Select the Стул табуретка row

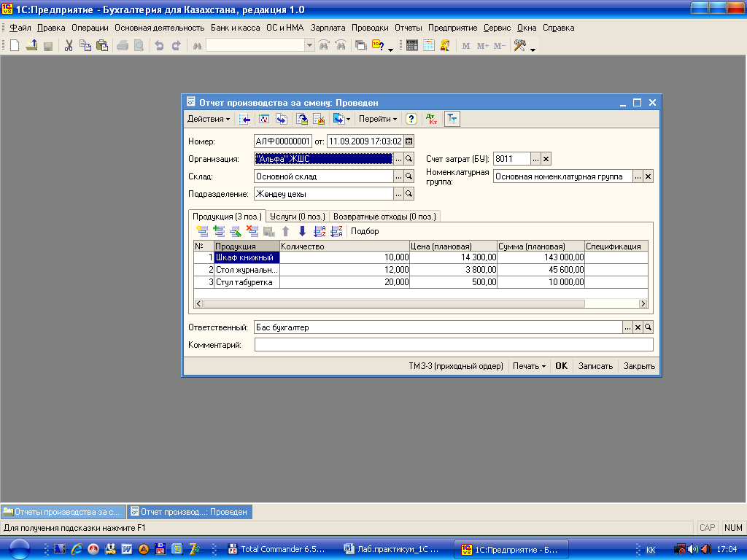click(x=421, y=282)
